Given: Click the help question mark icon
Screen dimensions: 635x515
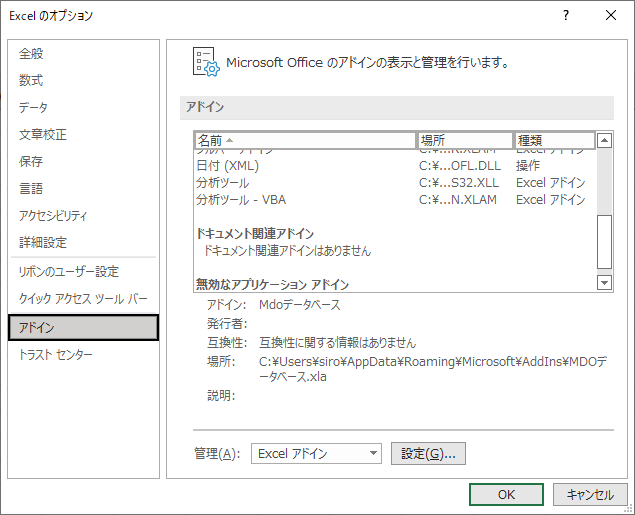Looking at the screenshot, I should coord(566,15).
